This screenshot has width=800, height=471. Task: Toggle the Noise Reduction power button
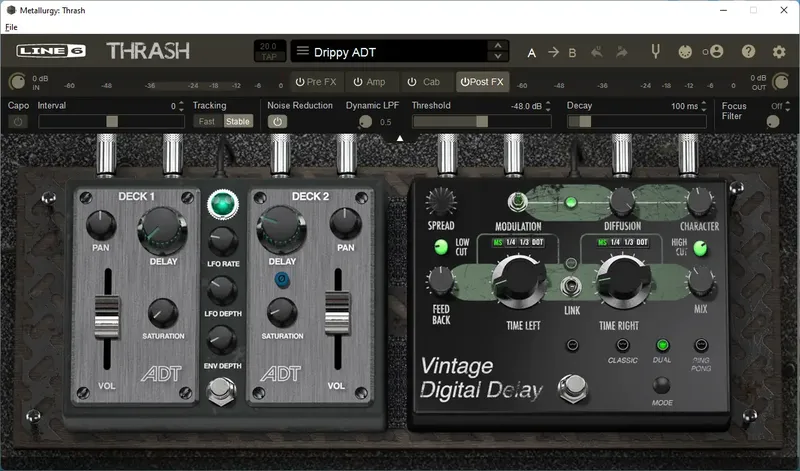pyautogui.click(x=277, y=121)
